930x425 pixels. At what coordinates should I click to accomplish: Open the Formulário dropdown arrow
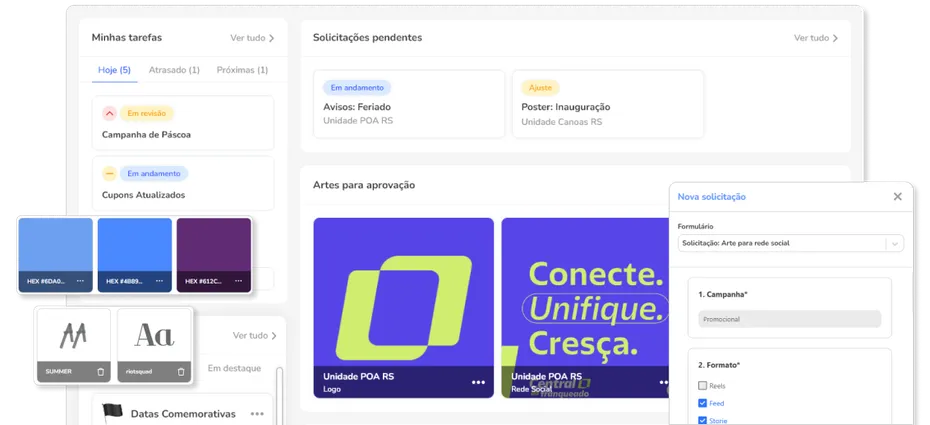coord(895,243)
